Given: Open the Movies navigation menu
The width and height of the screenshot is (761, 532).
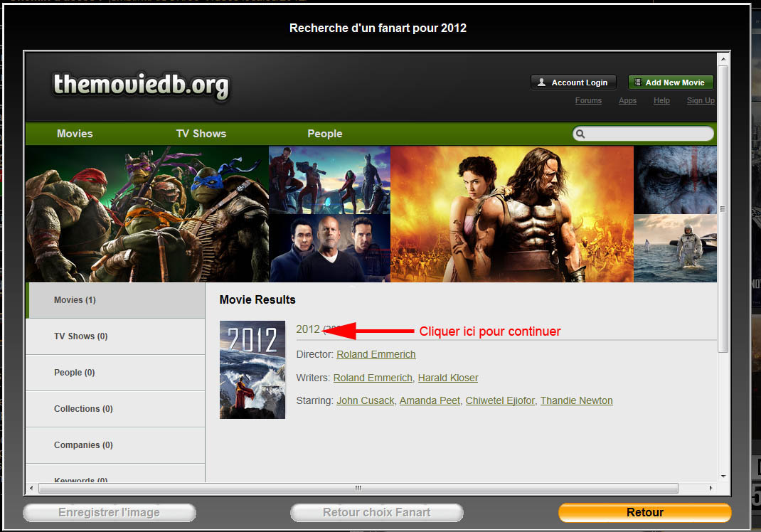Looking at the screenshot, I should coord(75,134).
